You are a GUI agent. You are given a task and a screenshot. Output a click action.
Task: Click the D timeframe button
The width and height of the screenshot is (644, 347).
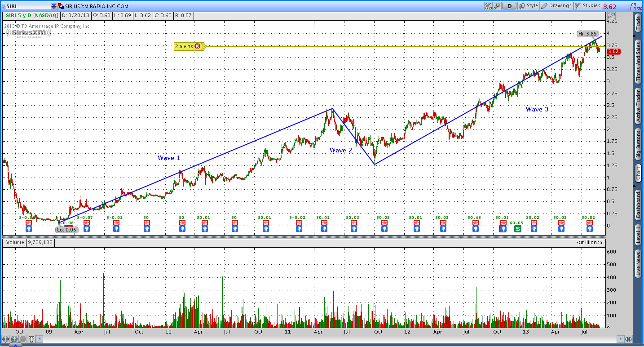pos(509,6)
